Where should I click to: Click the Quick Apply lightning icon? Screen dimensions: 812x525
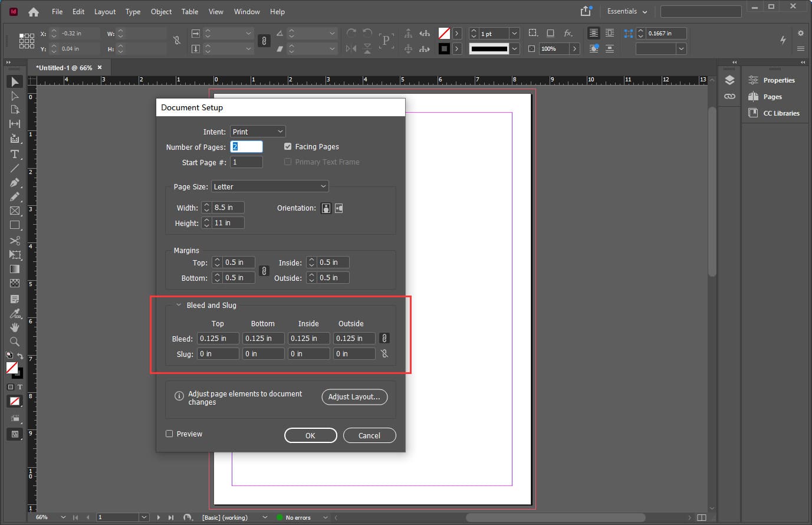783,40
